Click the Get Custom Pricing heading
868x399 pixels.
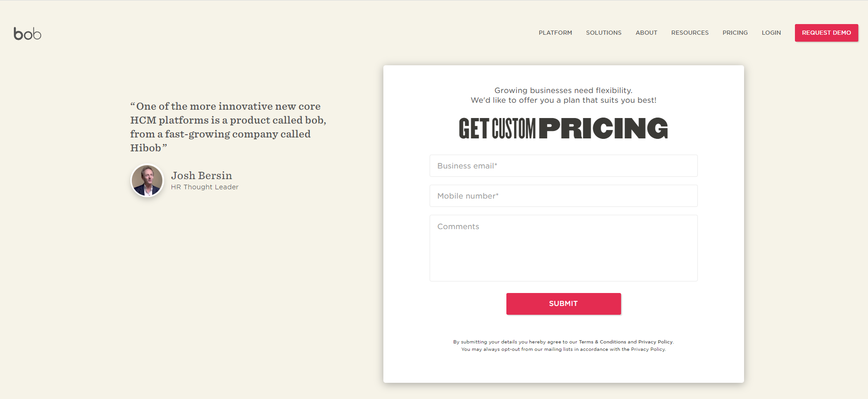pos(563,129)
